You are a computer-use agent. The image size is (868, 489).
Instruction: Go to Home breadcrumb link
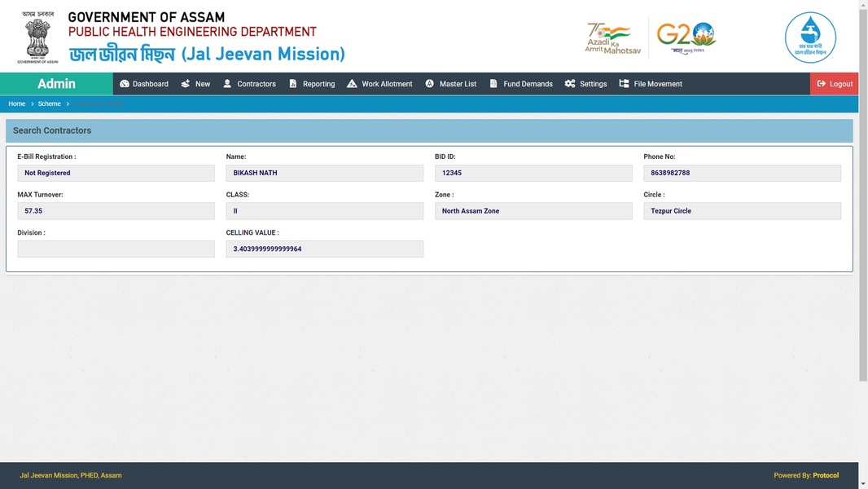pos(16,104)
